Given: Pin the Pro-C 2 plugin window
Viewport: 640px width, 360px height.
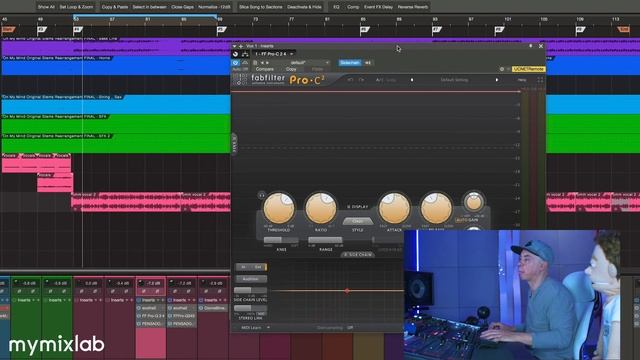Looking at the screenshot, I should (x=531, y=46).
